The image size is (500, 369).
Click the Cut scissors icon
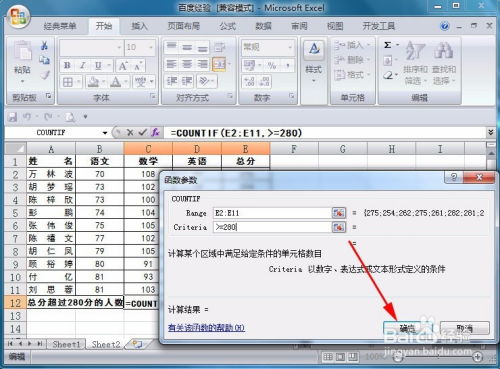pyautogui.click(x=44, y=45)
